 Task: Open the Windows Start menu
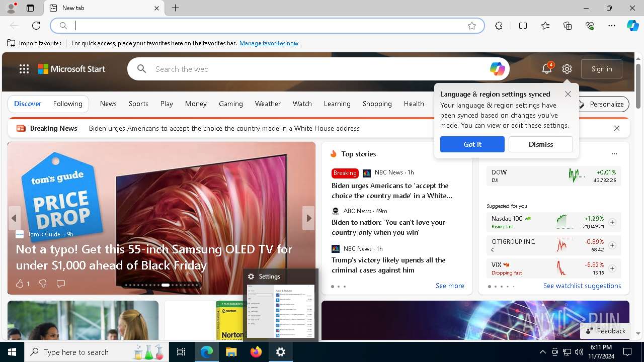[x=12, y=352]
